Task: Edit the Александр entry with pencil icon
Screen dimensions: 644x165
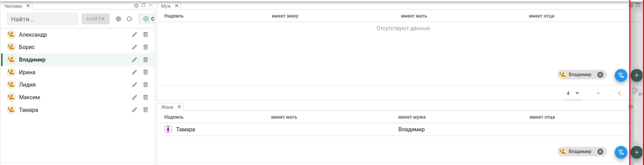Action: (x=135, y=34)
